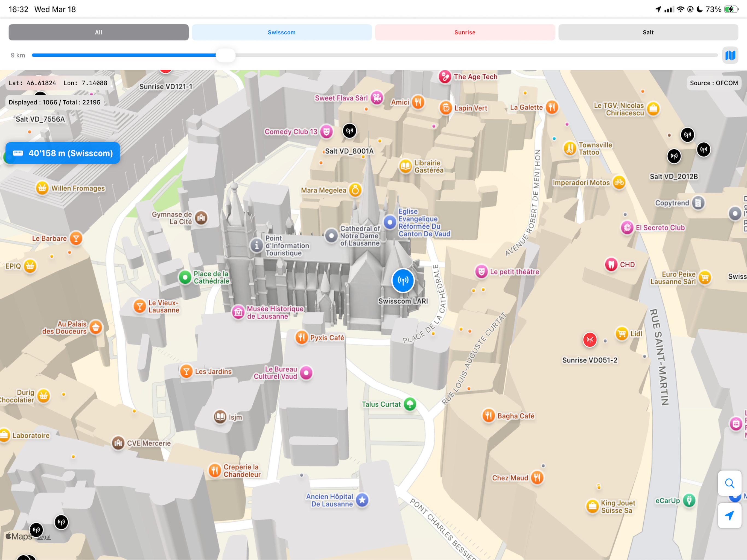Tap the 16:32 clock in status bar

coord(19,9)
